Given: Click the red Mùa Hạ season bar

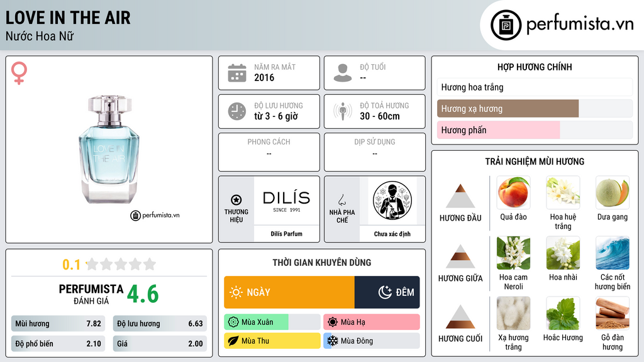Looking at the screenshot, I should click(372, 322).
